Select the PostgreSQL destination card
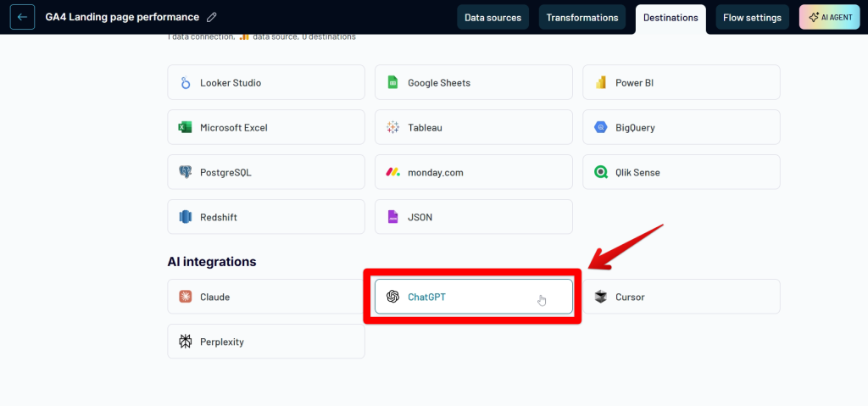 tap(266, 172)
